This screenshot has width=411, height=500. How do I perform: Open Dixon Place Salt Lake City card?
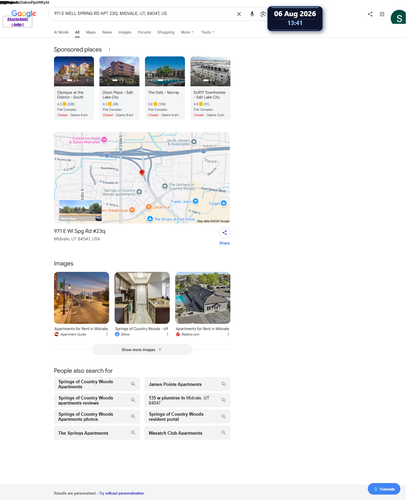[x=119, y=88]
